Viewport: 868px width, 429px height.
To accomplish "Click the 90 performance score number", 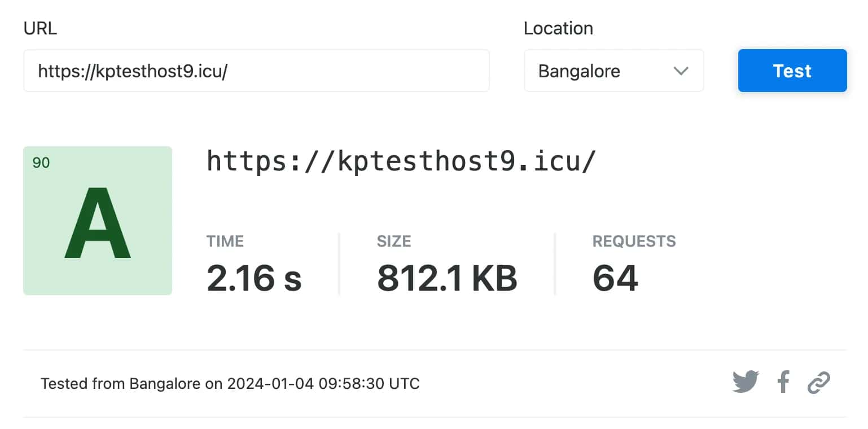I will (x=41, y=163).
